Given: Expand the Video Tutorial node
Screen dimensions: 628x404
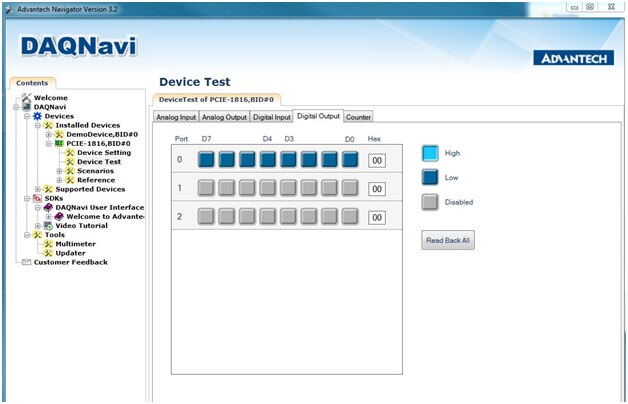Looking at the screenshot, I should [x=37, y=226].
